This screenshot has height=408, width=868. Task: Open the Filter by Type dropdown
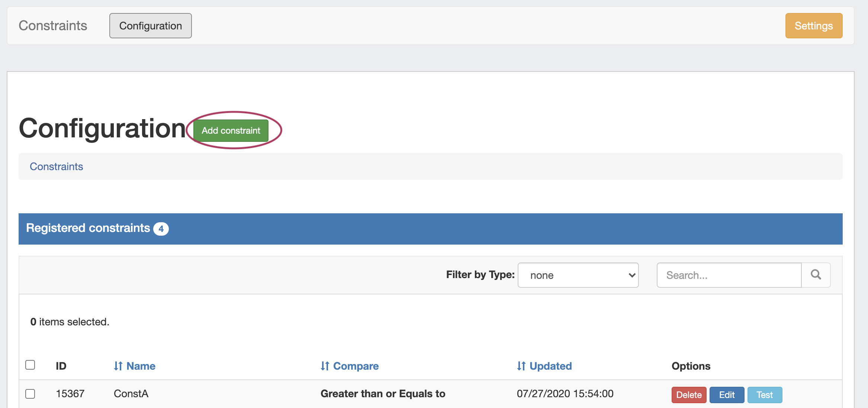[x=578, y=275]
